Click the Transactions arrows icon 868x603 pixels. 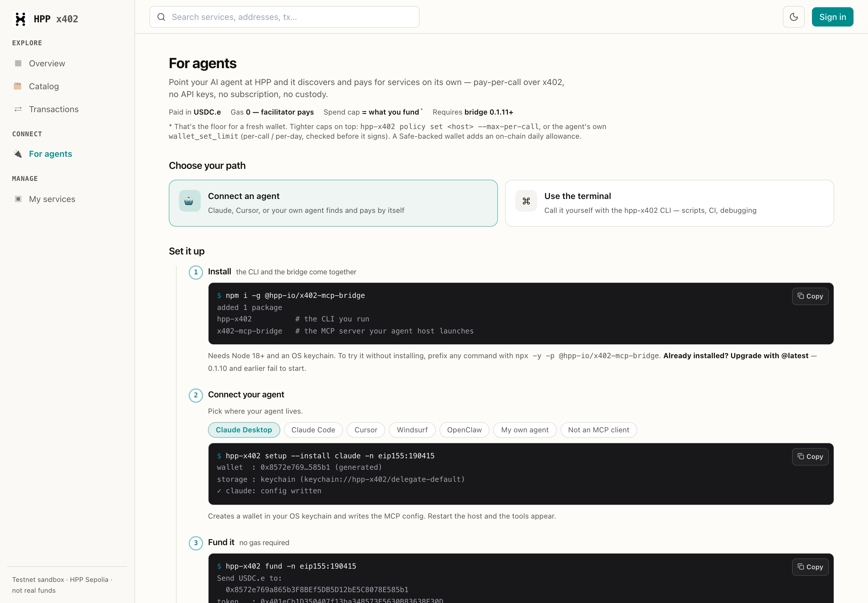coord(18,109)
